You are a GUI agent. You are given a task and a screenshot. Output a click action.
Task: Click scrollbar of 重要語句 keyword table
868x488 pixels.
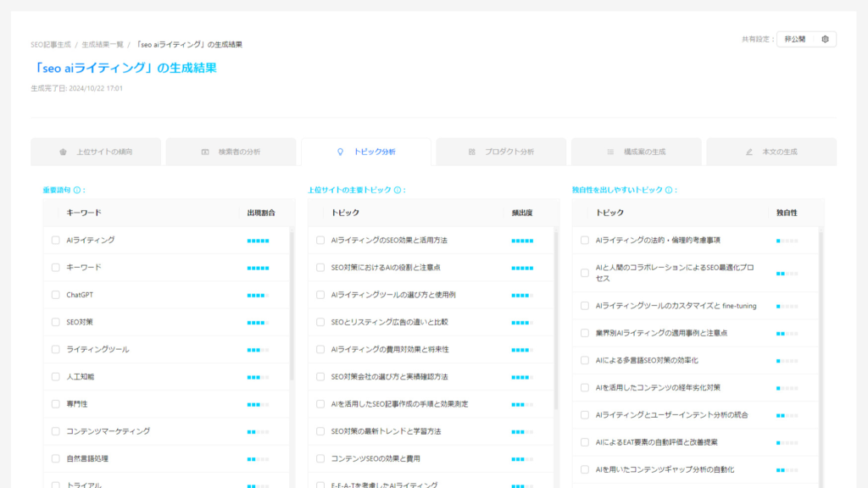pyautogui.click(x=292, y=304)
